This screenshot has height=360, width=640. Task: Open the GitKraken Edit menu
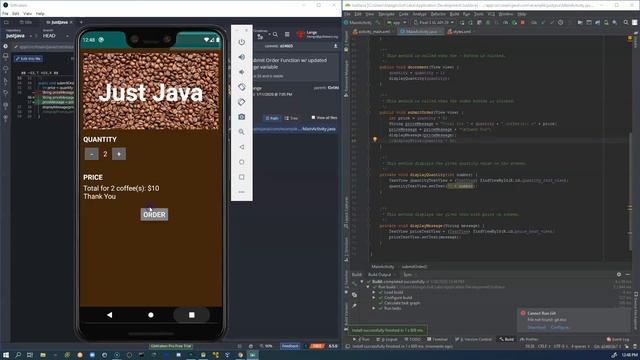coord(16,13)
